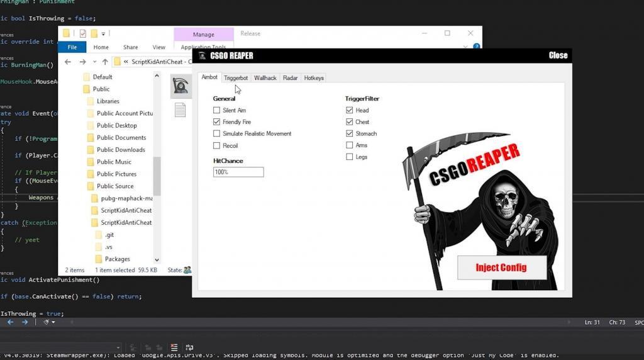Click Visual Studio navigate backward arrow

[10, 322]
